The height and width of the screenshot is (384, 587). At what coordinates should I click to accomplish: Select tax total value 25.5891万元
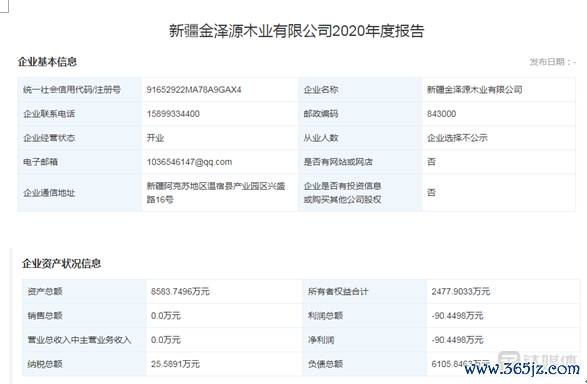[x=175, y=364]
